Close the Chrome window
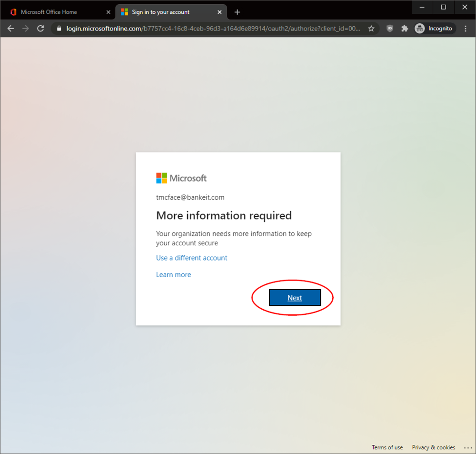The width and height of the screenshot is (476, 454). pos(465,7)
